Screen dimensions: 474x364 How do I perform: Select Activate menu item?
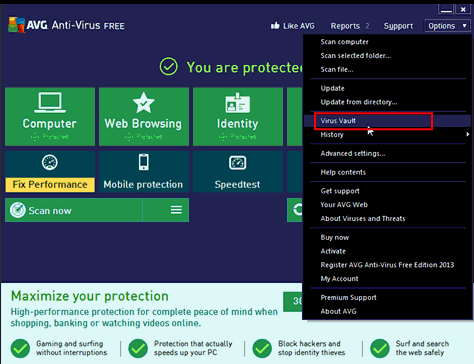click(333, 251)
